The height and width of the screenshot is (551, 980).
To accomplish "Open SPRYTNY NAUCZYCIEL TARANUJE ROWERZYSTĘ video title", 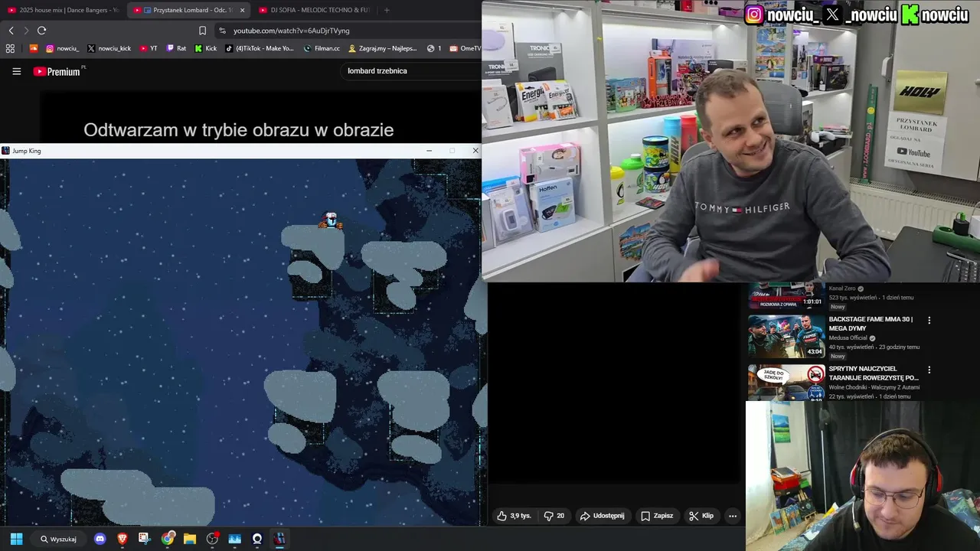I will 874,373.
